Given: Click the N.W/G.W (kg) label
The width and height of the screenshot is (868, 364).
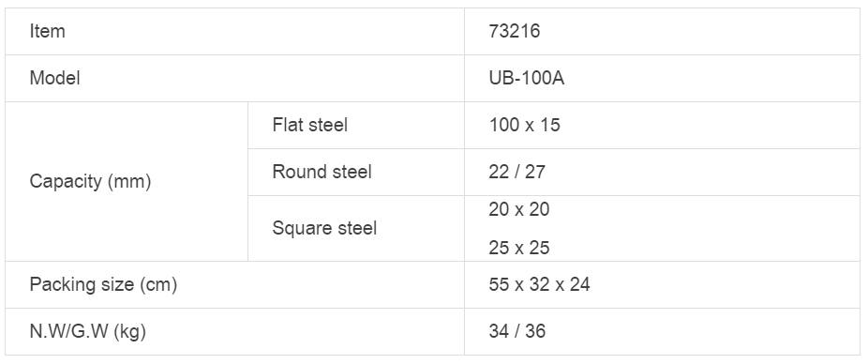Looking at the screenshot, I should [88, 331].
